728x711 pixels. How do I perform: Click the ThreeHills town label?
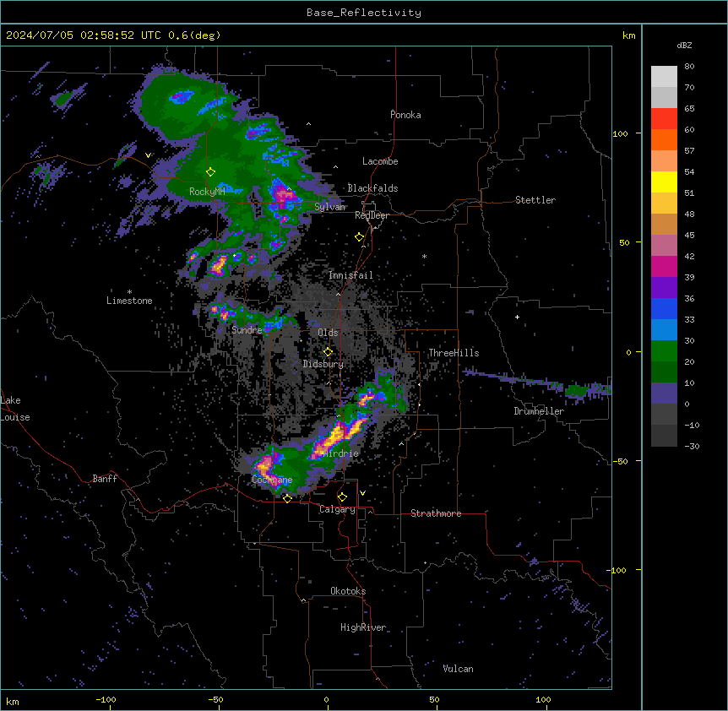click(454, 353)
